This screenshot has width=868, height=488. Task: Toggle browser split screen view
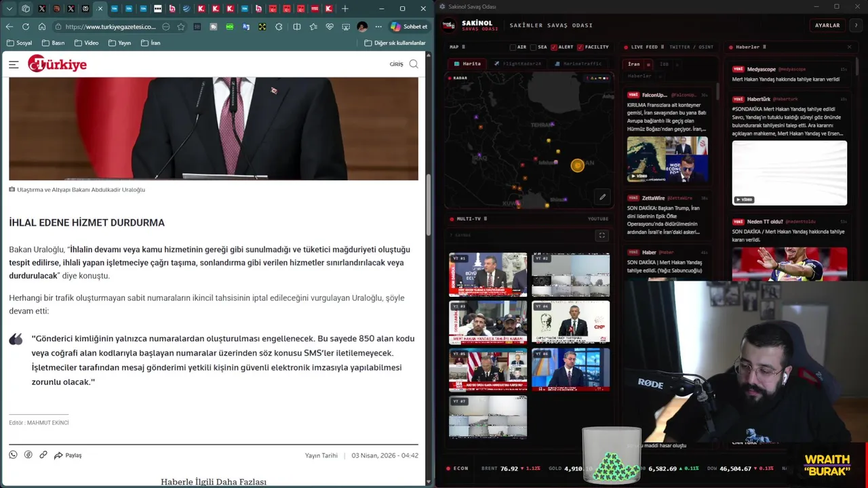tap(297, 26)
